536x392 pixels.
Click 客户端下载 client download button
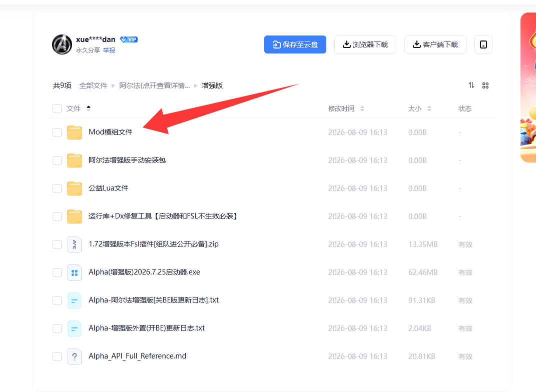coord(435,44)
